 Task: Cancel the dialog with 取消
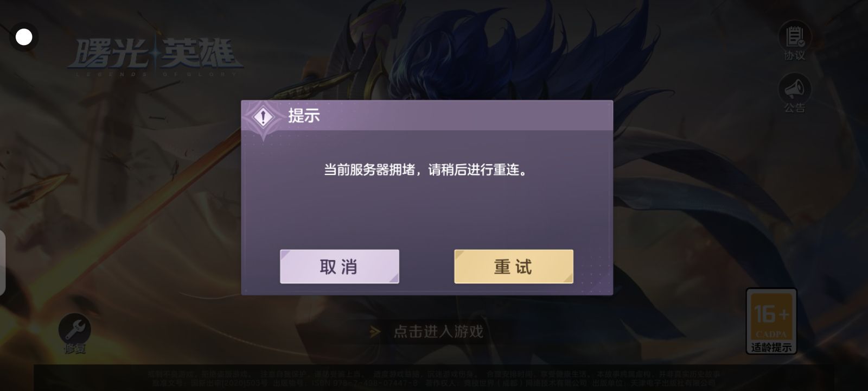pos(340,267)
